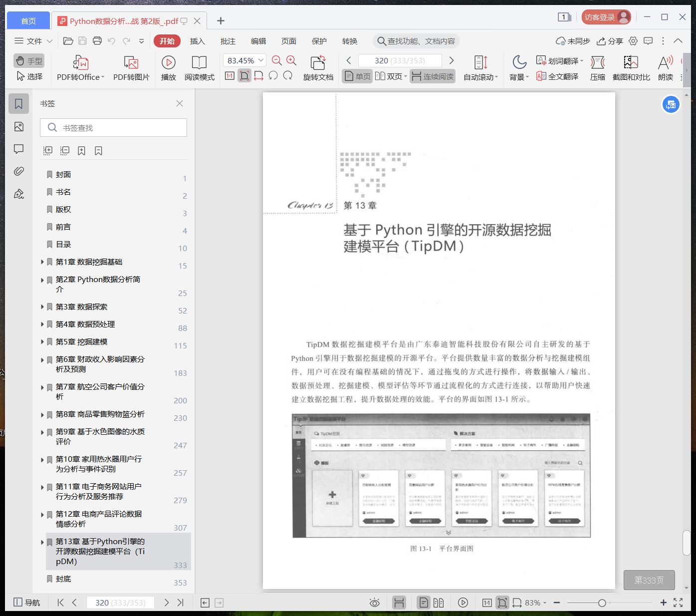This screenshot has height=616, width=696.
Task: Switch to single page view (单页)
Action: [357, 76]
